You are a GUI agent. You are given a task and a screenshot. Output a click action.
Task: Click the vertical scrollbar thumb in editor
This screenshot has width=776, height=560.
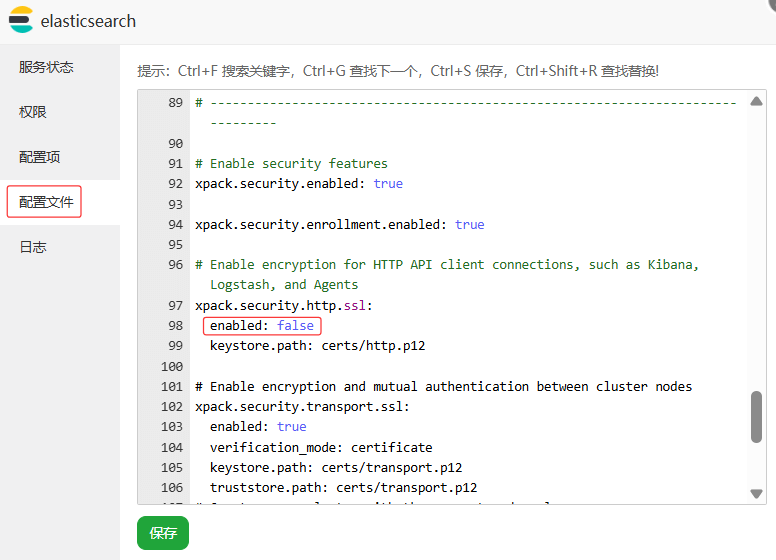(756, 416)
